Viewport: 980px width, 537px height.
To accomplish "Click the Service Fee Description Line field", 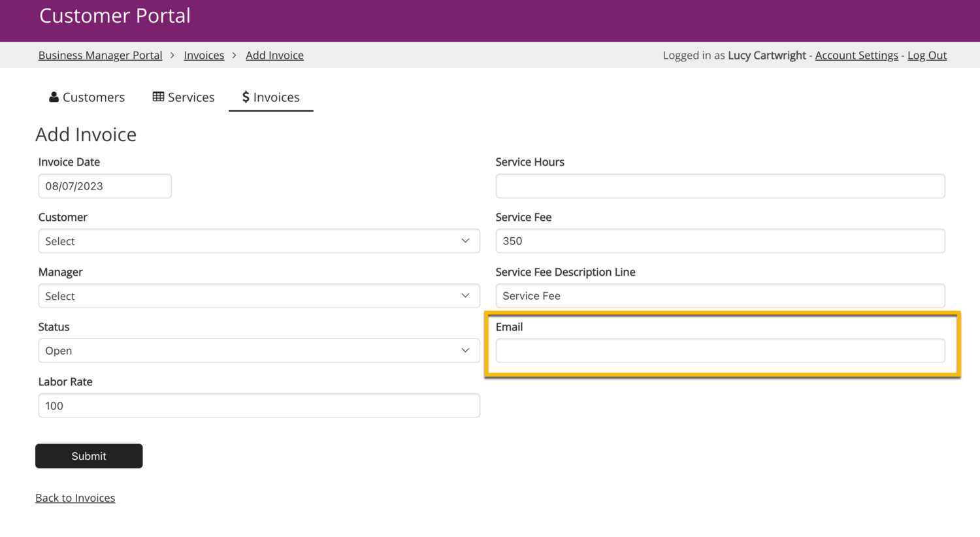I will [x=720, y=296].
